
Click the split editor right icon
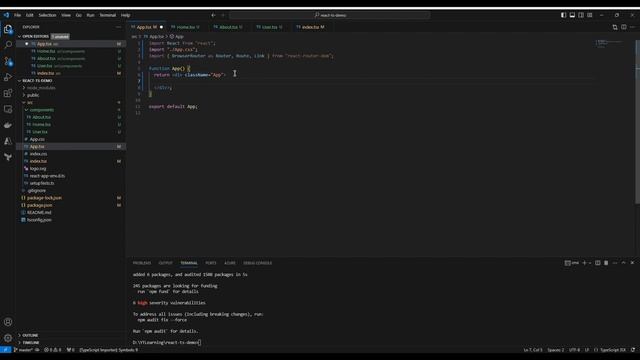(x=624, y=27)
